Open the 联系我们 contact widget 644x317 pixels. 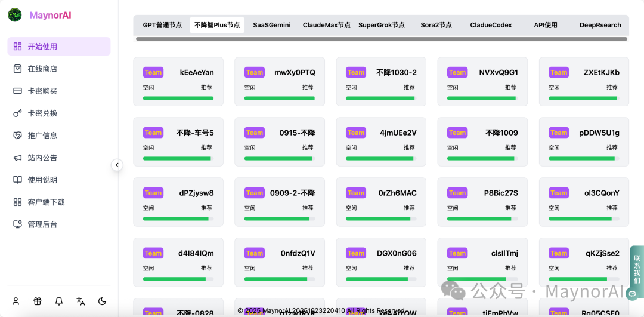pos(637,273)
